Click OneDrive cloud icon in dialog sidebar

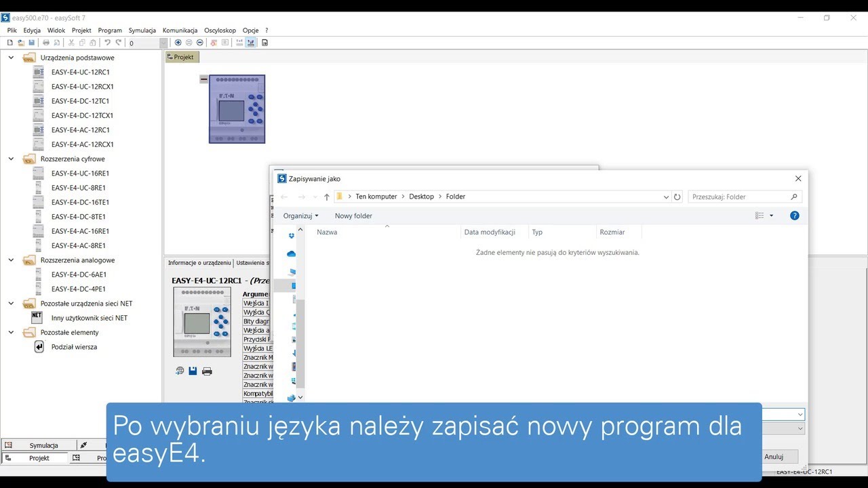(x=292, y=254)
